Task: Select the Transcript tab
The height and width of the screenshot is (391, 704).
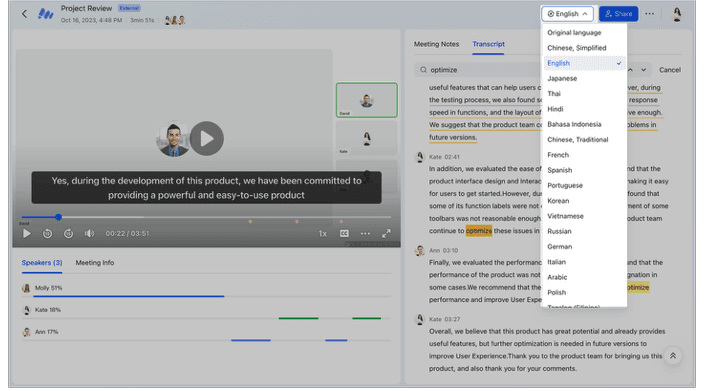Action: (x=488, y=44)
